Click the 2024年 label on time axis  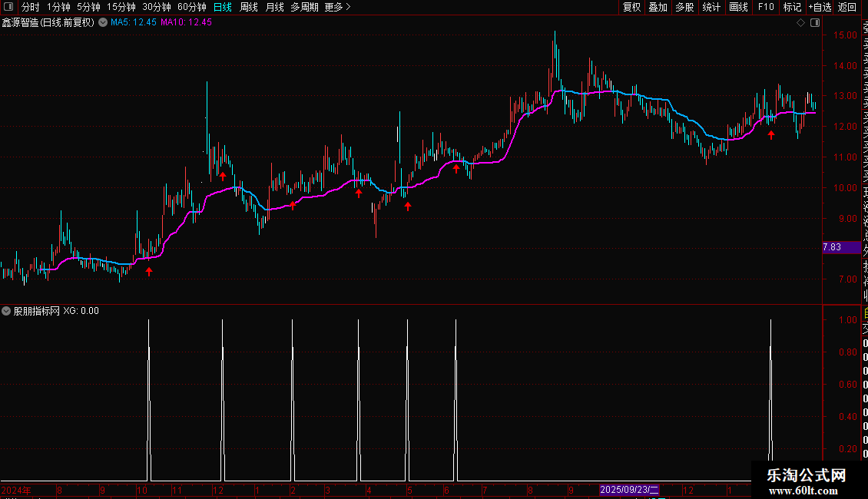coord(16,490)
